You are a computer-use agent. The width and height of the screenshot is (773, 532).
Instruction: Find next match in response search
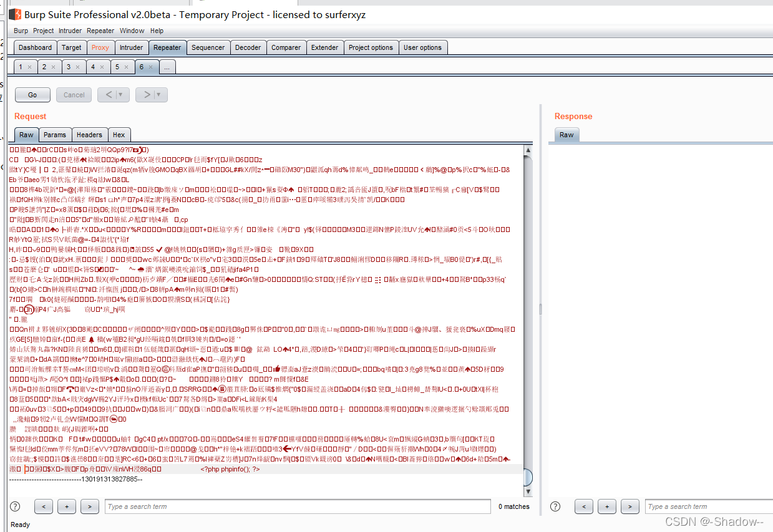tap(630, 506)
